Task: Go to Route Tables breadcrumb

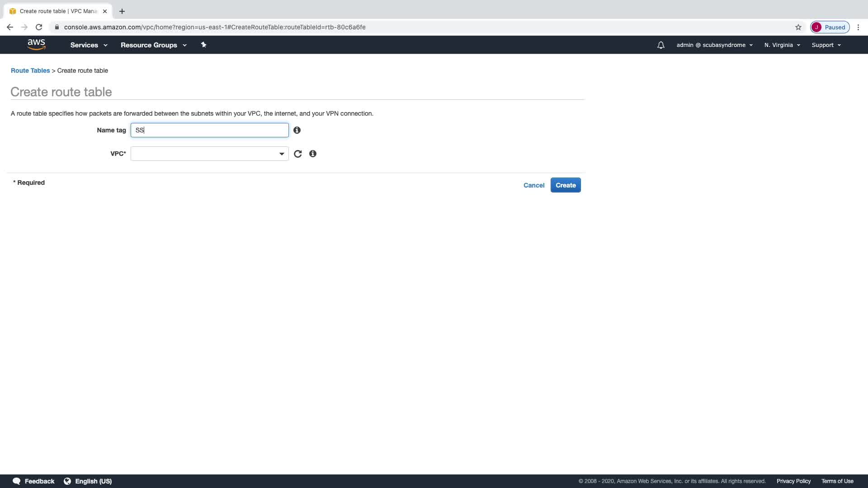Action: tap(30, 70)
